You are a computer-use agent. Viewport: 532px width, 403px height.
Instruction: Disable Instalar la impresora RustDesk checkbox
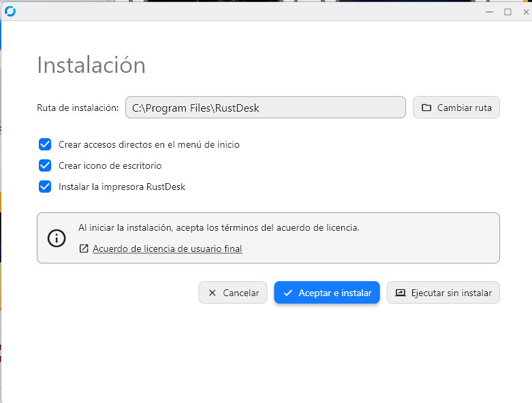tap(46, 187)
